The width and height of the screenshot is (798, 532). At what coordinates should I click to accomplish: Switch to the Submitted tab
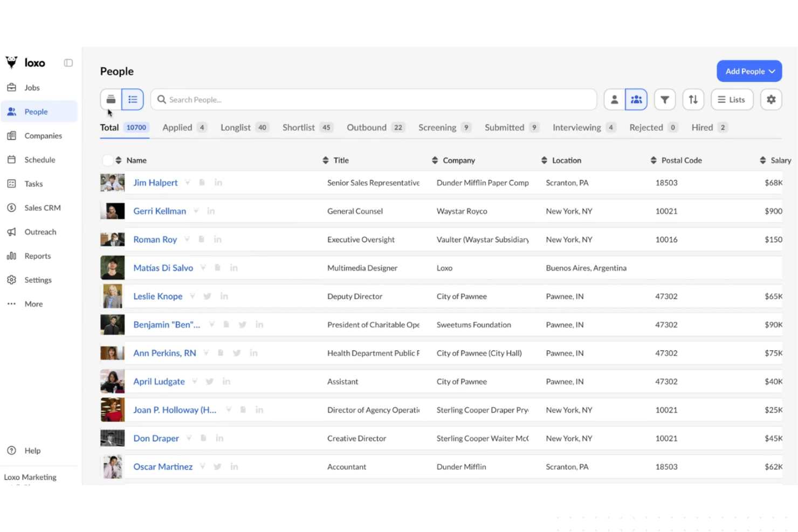(512, 128)
